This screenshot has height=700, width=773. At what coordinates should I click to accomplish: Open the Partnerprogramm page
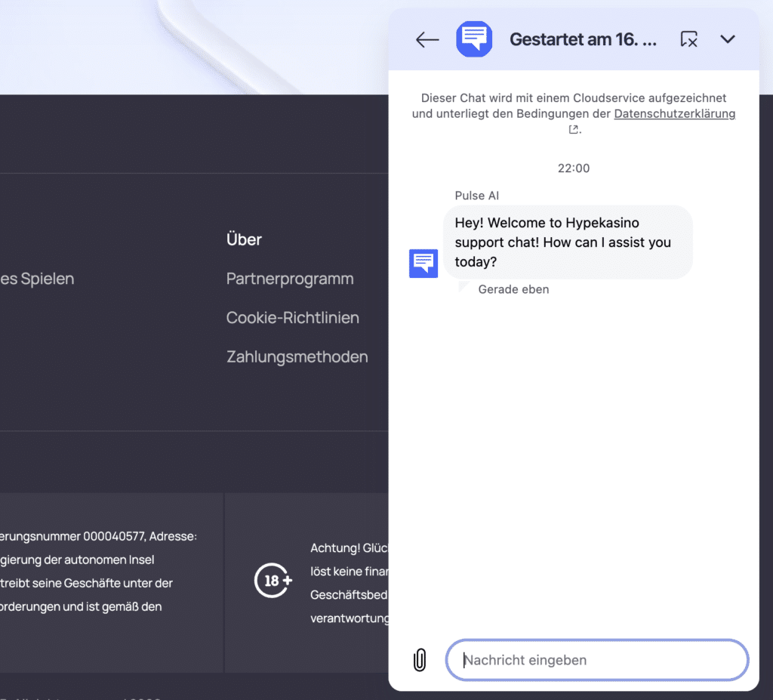[x=290, y=279]
